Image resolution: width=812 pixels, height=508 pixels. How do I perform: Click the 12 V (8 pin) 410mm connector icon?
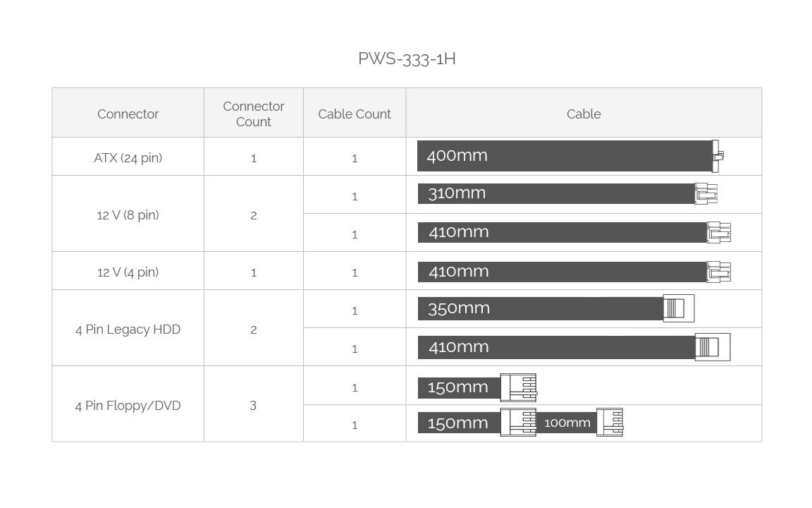718,232
